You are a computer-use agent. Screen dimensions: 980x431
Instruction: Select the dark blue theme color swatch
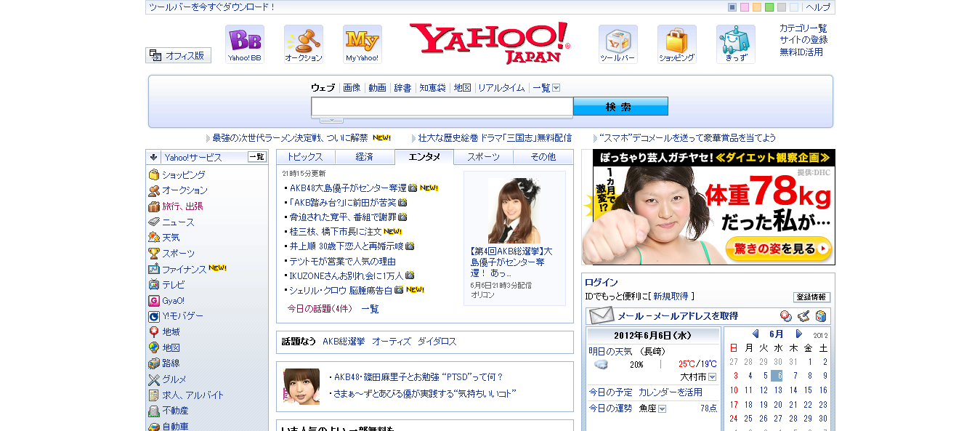point(732,7)
